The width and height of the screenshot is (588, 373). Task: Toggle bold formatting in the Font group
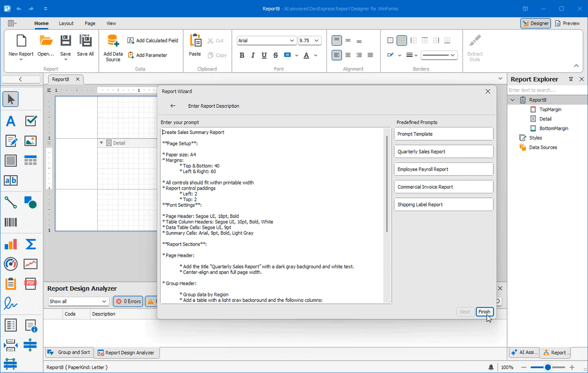(x=242, y=55)
